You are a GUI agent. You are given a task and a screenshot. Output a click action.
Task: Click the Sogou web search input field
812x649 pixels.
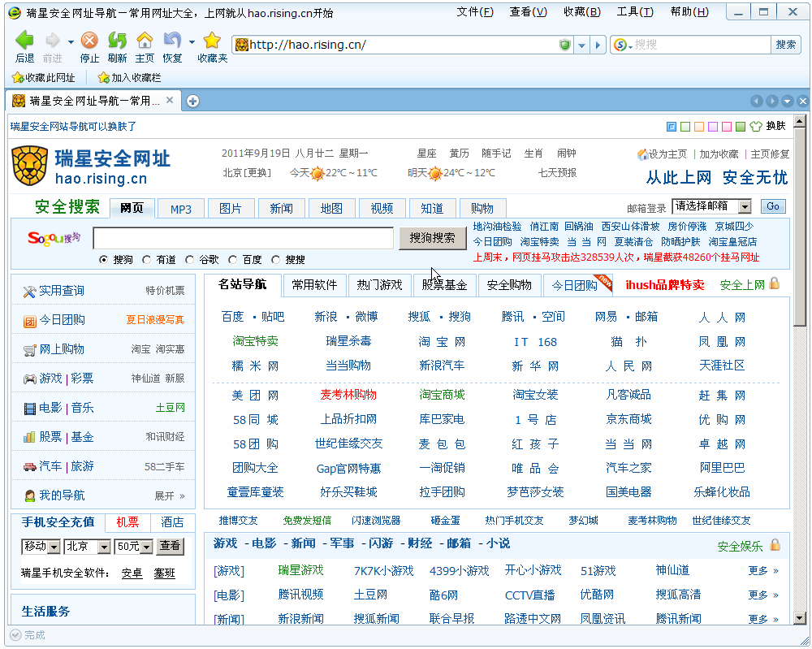pyautogui.click(x=244, y=238)
